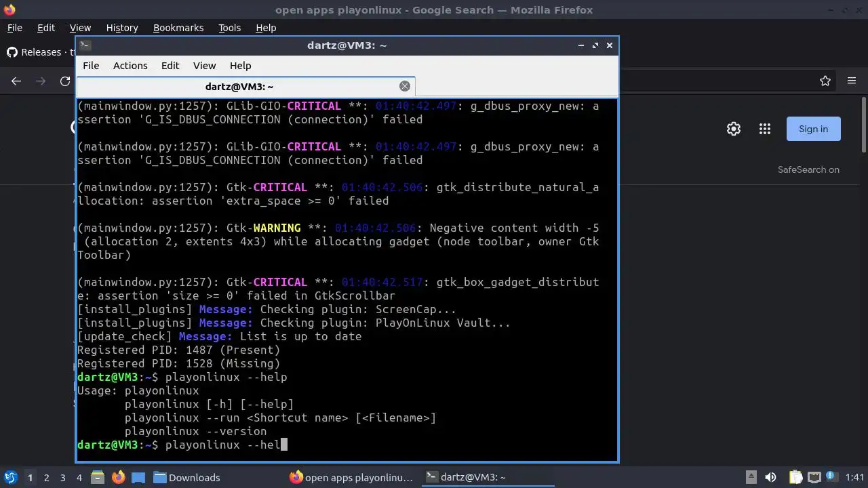Open the terminal File menu
Viewport: 868px width, 488px height.
(91, 66)
